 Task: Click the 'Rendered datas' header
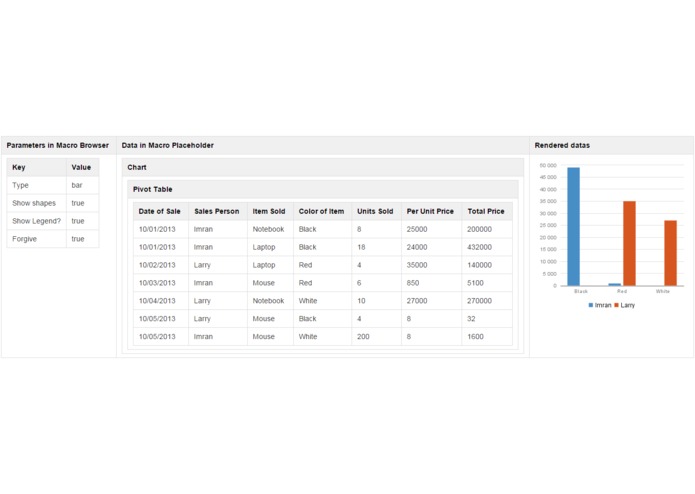point(611,145)
